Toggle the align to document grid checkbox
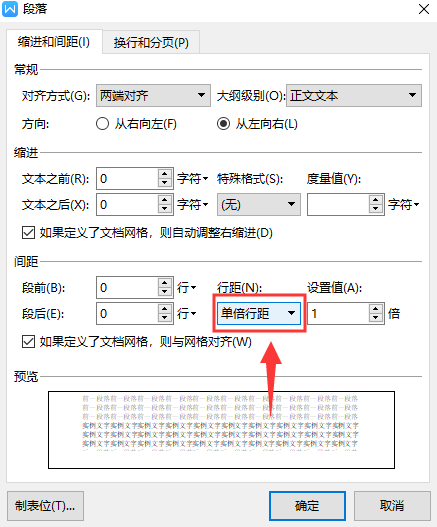The width and height of the screenshot is (437, 527). [29, 341]
